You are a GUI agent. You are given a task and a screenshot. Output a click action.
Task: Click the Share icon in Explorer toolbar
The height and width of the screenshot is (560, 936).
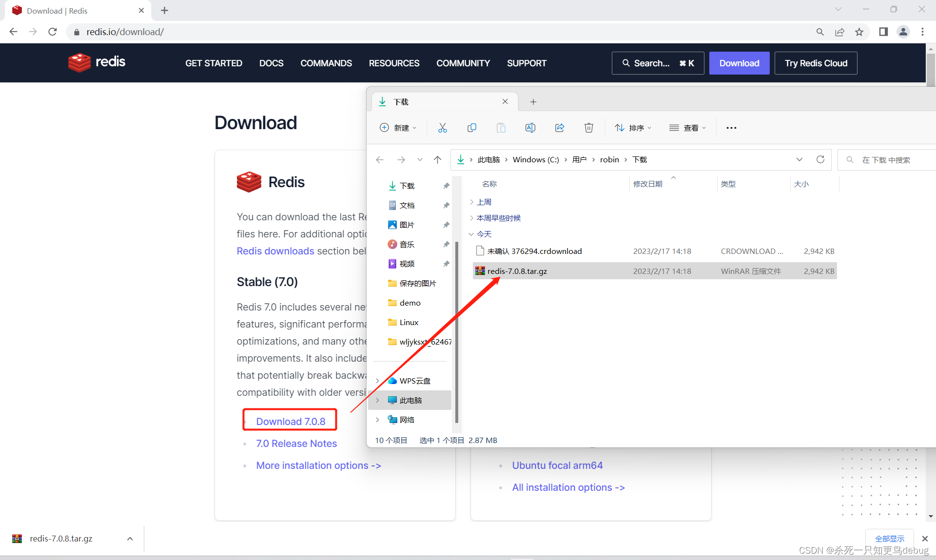pyautogui.click(x=559, y=128)
